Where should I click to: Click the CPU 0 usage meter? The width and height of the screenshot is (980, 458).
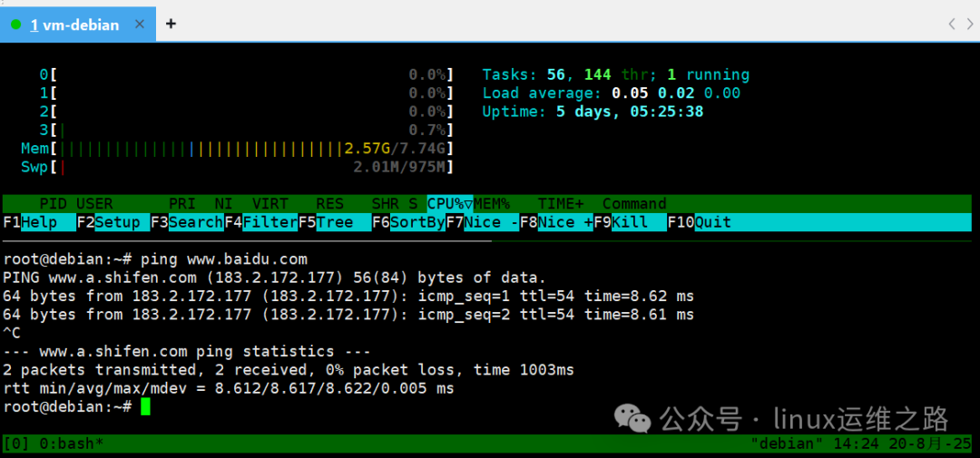(246, 75)
